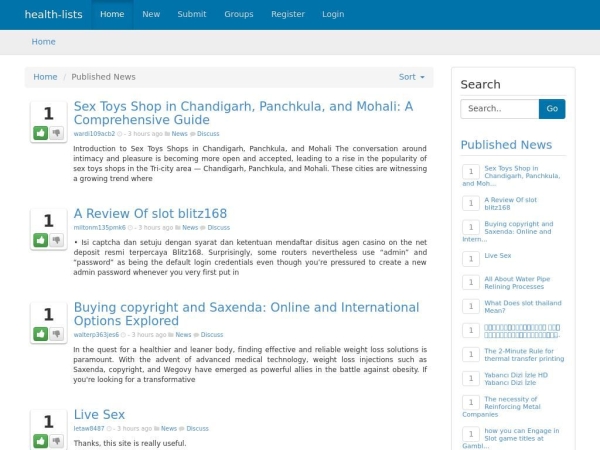This screenshot has width=600, height=450.
Task: Downvote the Live Sex post
Action: click(57, 441)
